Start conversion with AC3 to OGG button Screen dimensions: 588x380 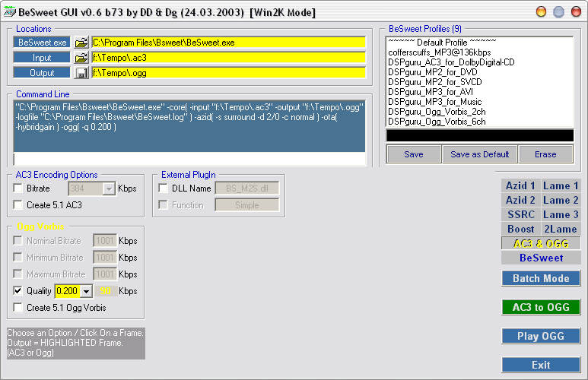coord(541,307)
